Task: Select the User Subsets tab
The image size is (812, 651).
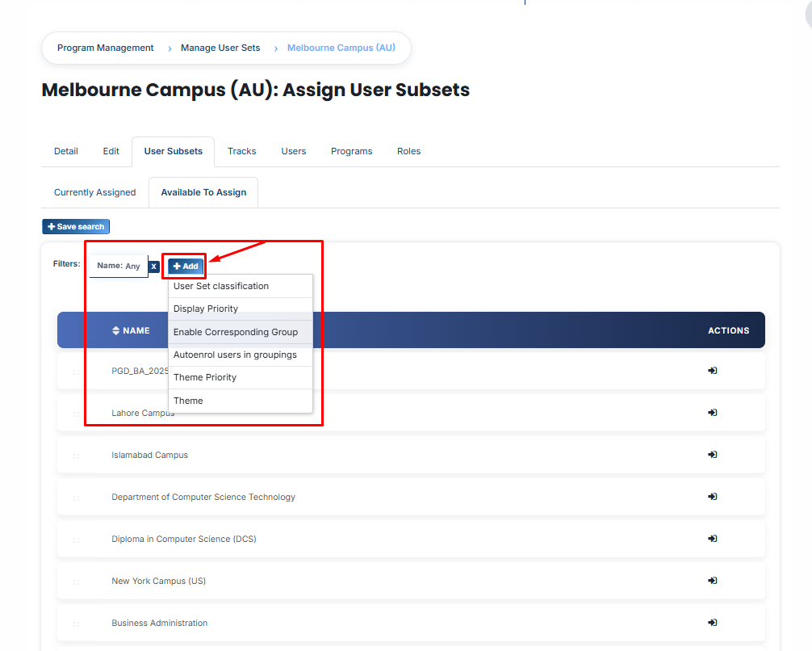Action: pos(173,151)
